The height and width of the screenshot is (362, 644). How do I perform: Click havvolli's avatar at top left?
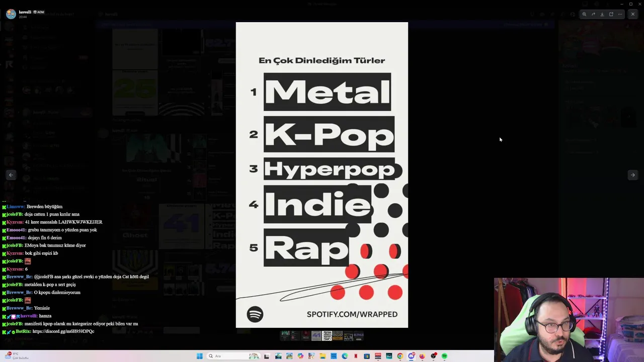click(11, 14)
